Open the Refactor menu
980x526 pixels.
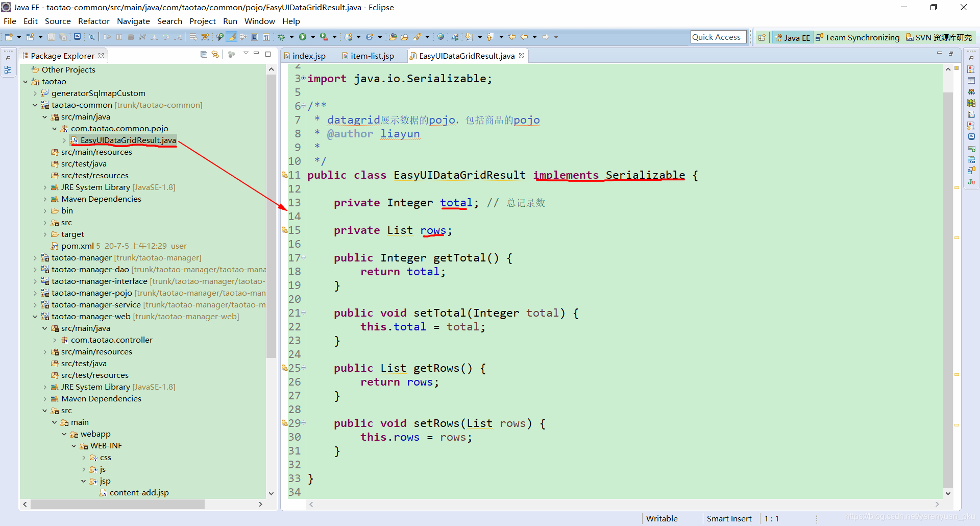point(94,21)
